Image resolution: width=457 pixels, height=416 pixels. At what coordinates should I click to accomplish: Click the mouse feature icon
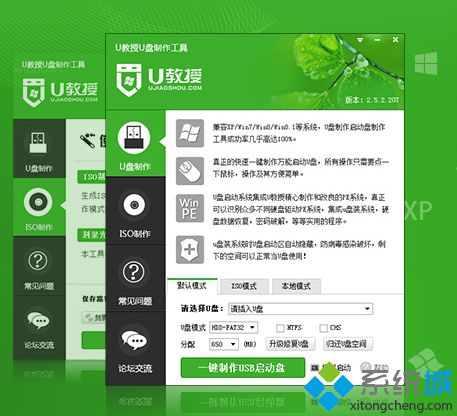pyautogui.click(x=190, y=171)
